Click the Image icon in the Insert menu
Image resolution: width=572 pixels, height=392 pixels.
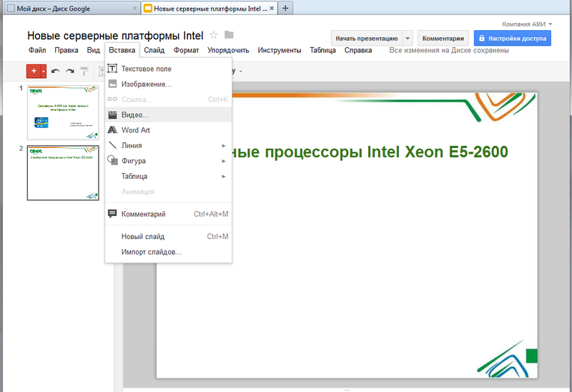pos(112,84)
